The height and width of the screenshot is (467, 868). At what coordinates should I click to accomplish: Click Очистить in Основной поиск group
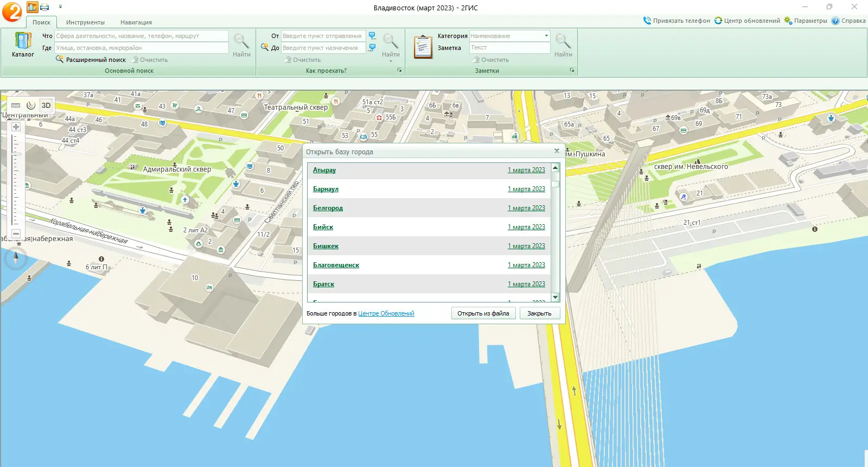pyautogui.click(x=149, y=60)
